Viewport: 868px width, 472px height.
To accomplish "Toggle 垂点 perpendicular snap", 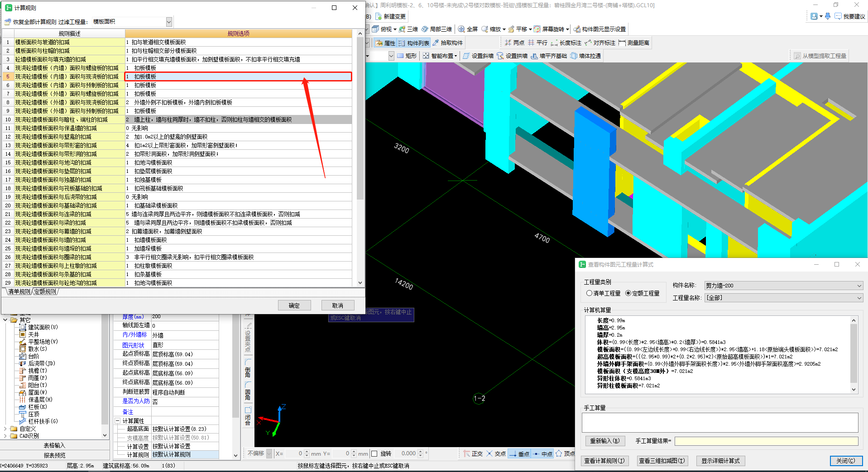I will tap(519, 453).
